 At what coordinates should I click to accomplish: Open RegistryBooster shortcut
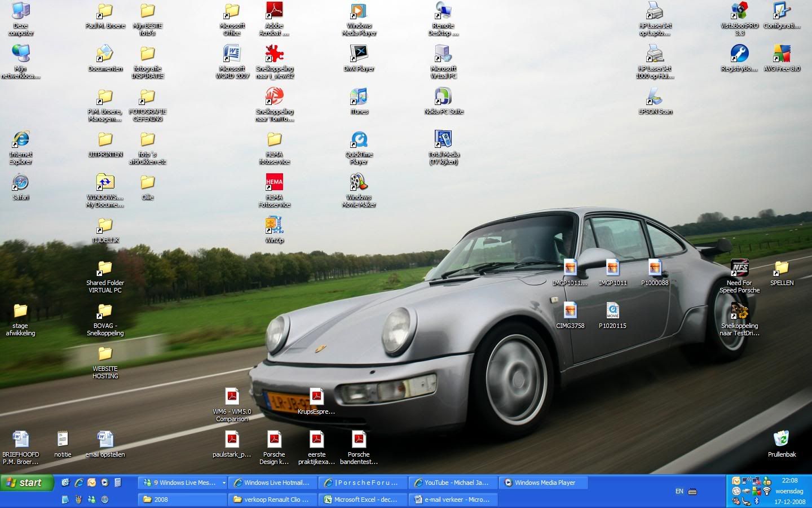click(x=739, y=58)
